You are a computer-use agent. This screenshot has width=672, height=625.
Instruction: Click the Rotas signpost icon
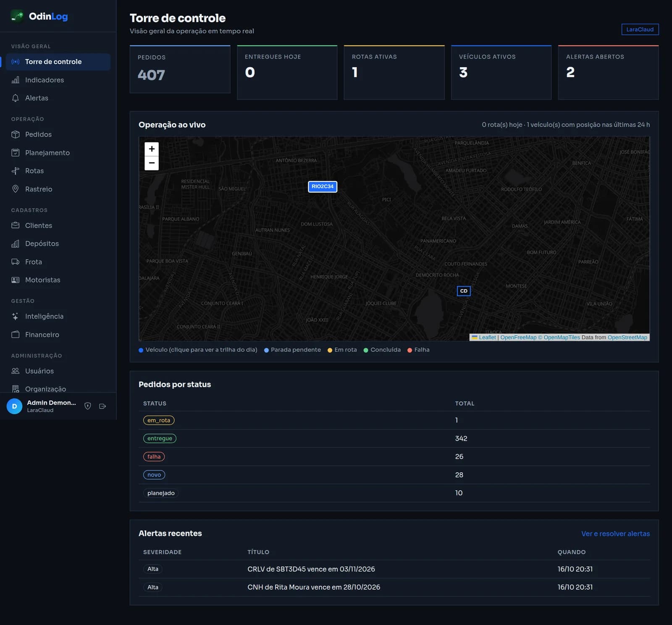click(16, 171)
